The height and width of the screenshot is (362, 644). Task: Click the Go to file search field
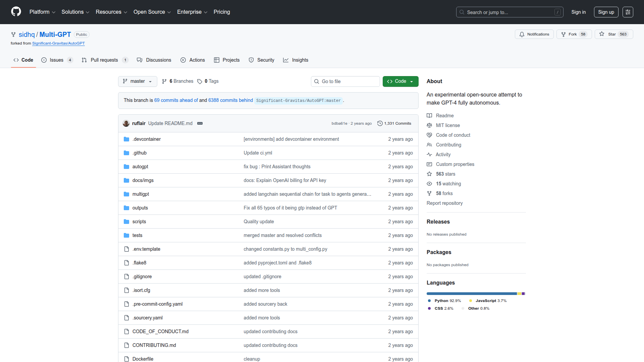(x=345, y=81)
